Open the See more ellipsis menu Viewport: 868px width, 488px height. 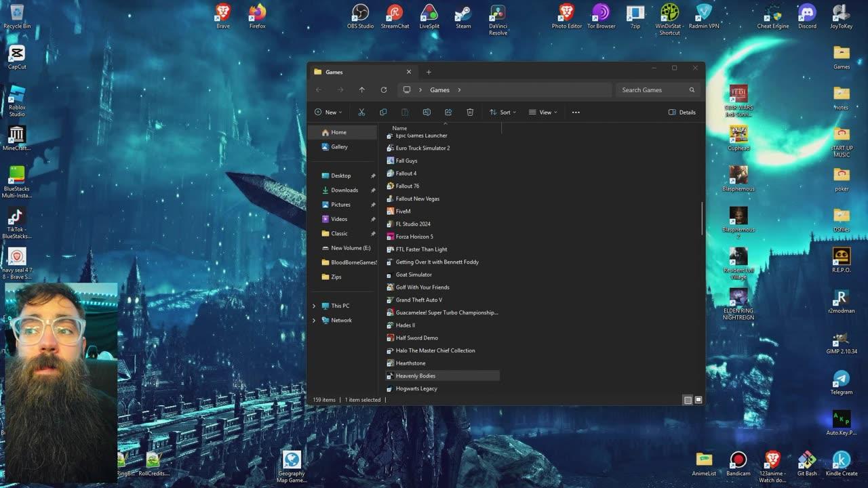[576, 113]
